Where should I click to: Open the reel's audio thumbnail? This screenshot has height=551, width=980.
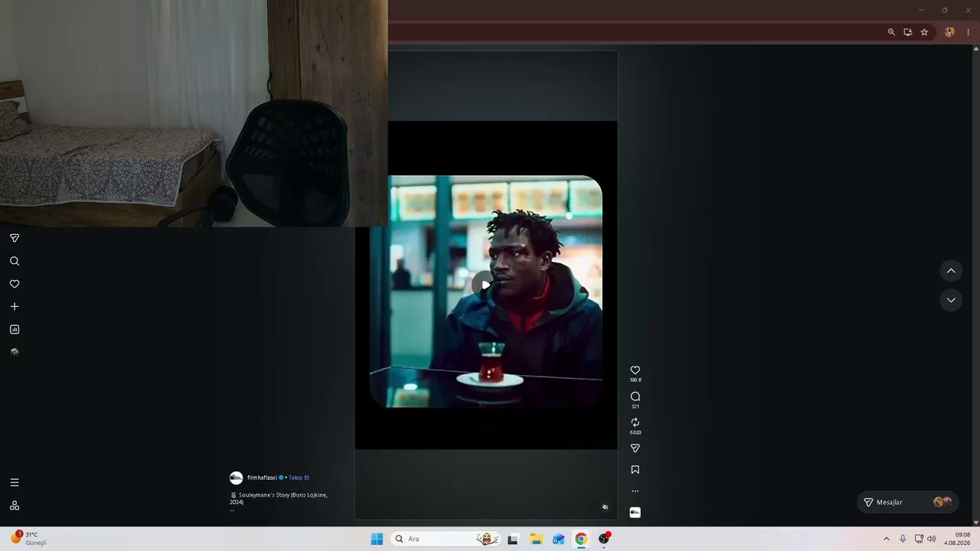tap(635, 513)
